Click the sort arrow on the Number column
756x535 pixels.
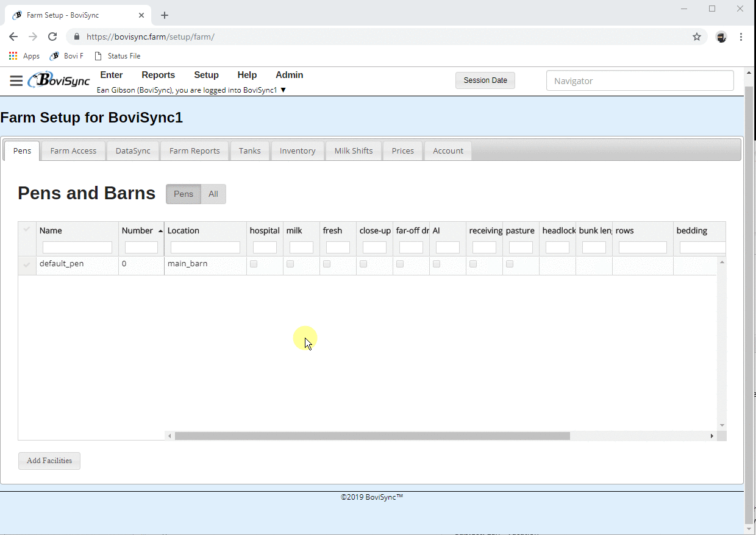pos(160,231)
